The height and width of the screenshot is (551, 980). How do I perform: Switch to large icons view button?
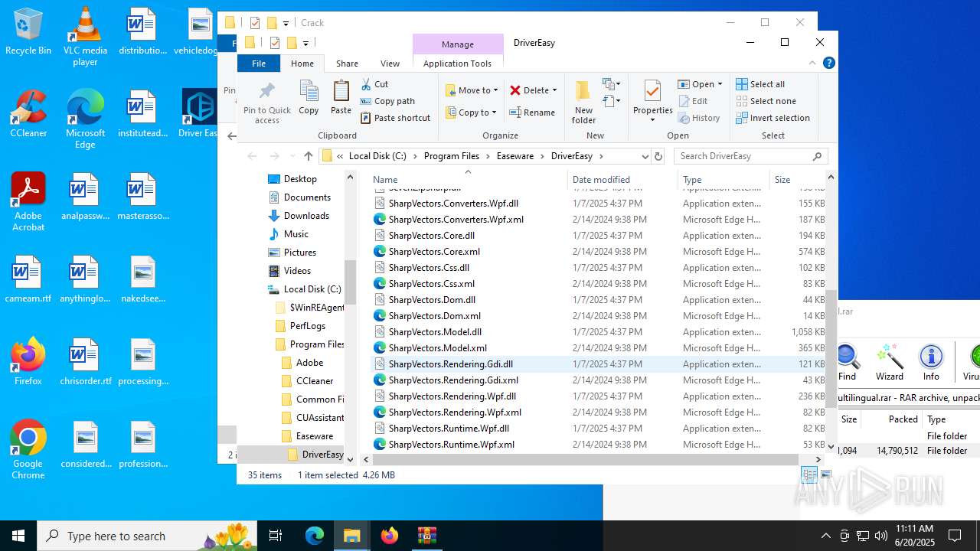click(825, 475)
